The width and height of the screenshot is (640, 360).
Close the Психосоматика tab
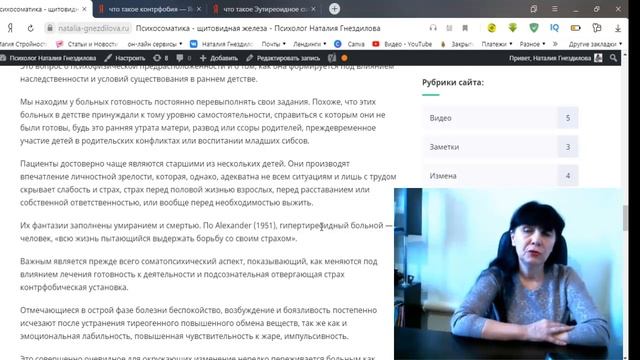pyautogui.click(x=84, y=9)
